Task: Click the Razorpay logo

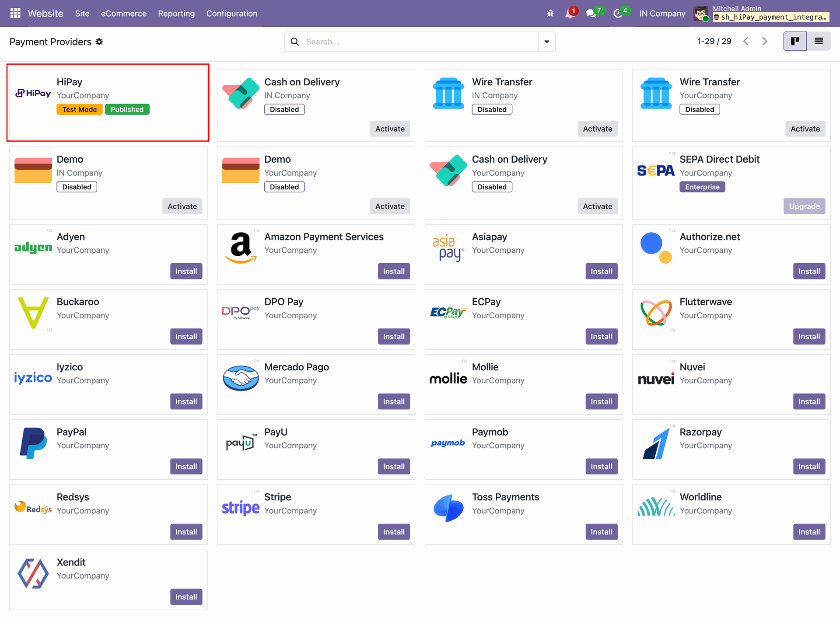Action: (x=656, y=443)
